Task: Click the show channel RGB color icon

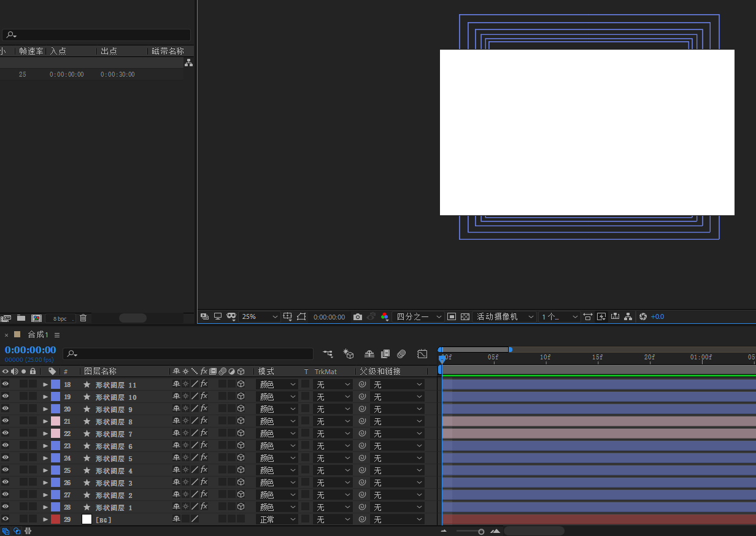Action: (x=385, y=317)
